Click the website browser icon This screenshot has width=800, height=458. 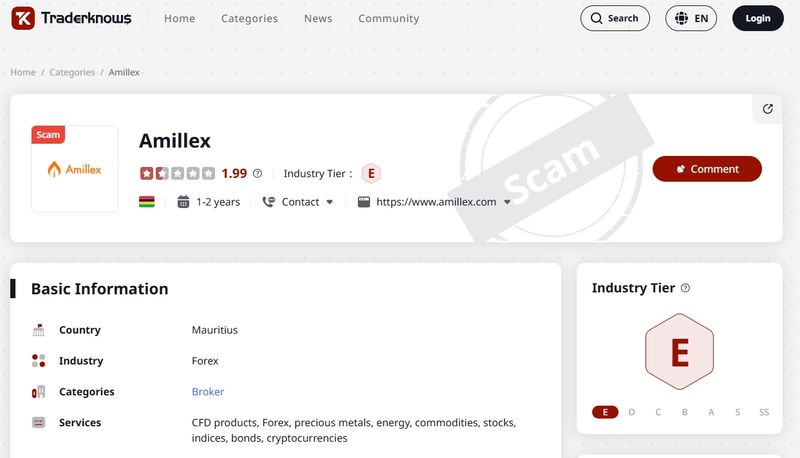coord(364,202)
